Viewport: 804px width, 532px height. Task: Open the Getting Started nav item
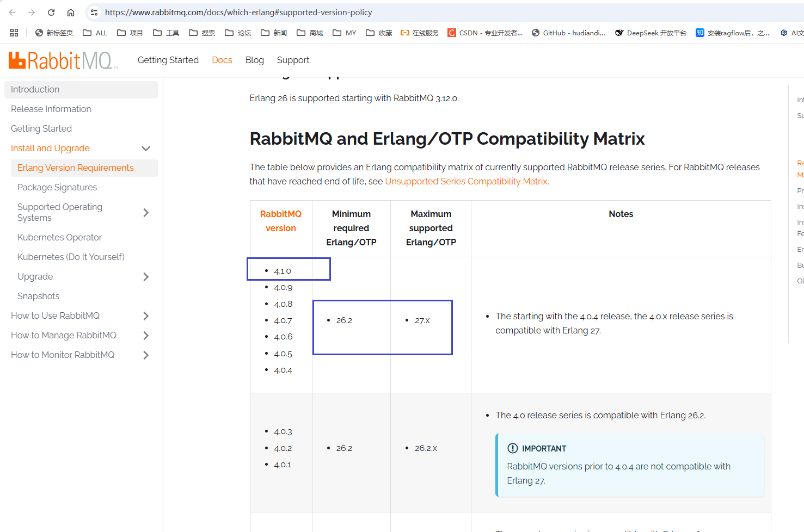tap(168, 60)
